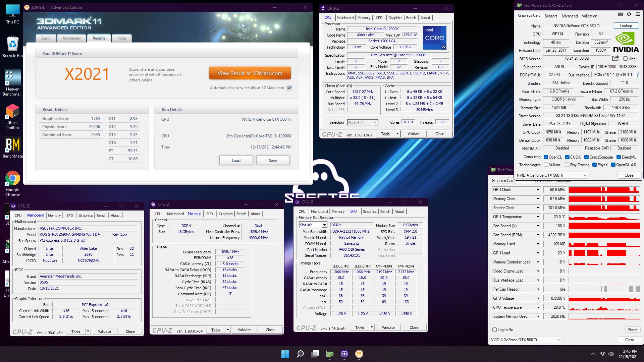Toggle the OpenCL checkbox

(546, 157)
